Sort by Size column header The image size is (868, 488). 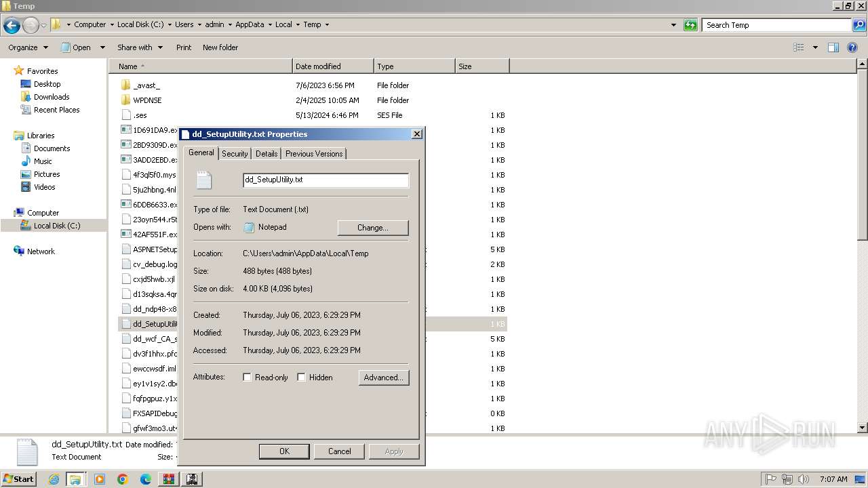click(482, 66)
